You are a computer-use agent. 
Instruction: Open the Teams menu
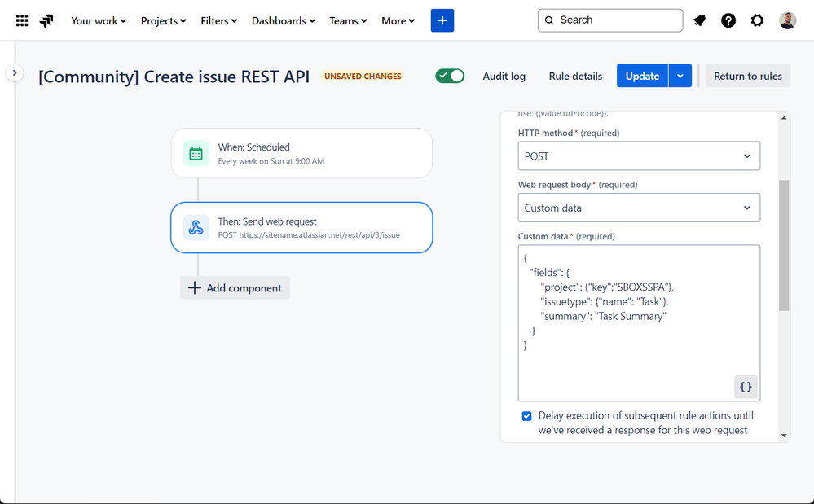tap(348, 20)
